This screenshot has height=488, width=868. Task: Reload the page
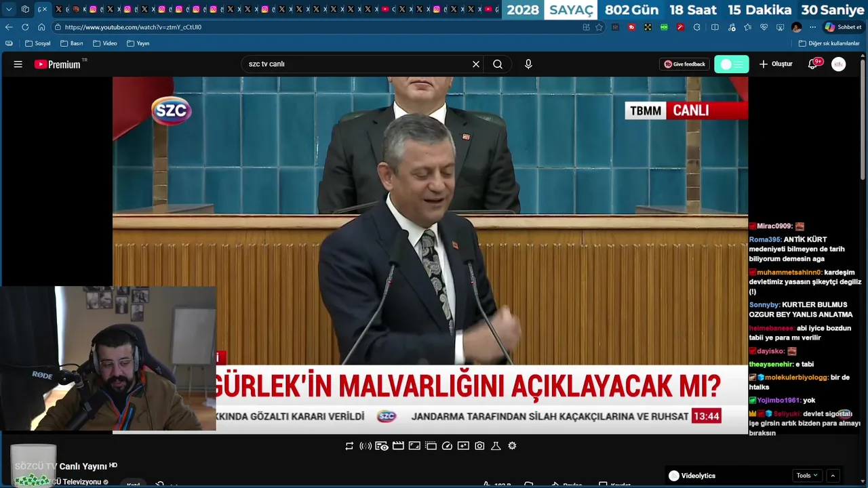(x=25, y=27)
